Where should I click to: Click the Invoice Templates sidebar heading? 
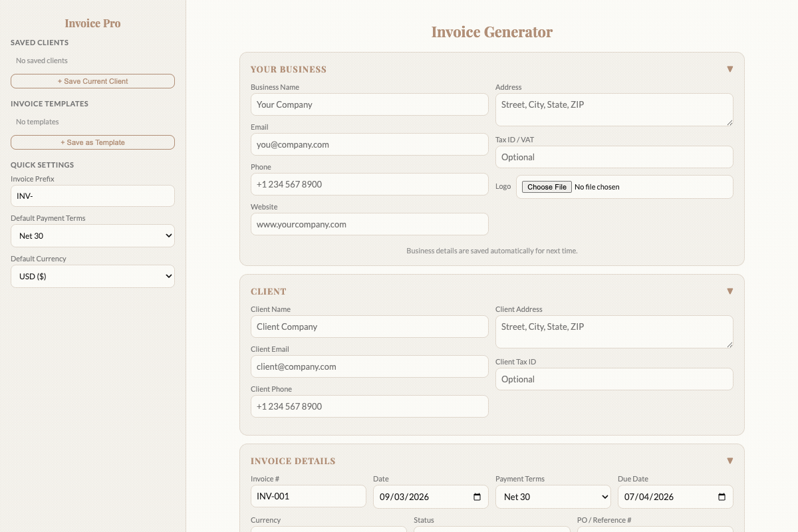pyautogui.click(x=49, y=104)
